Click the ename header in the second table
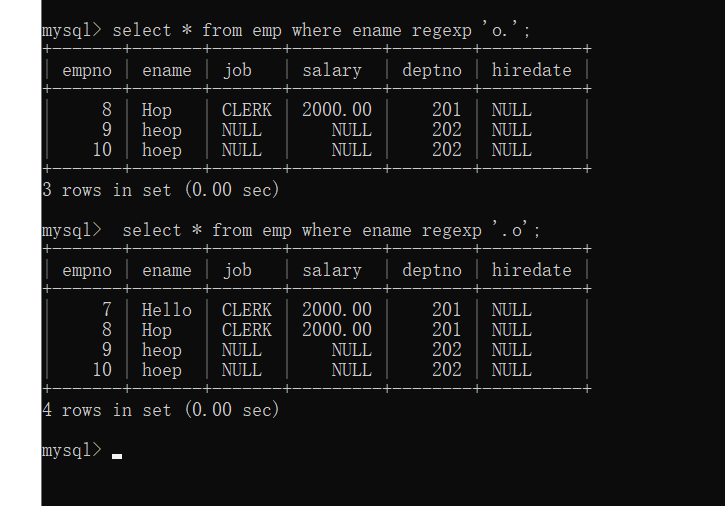The height and width of the screenshot is (506, 725). pos(167,270)
